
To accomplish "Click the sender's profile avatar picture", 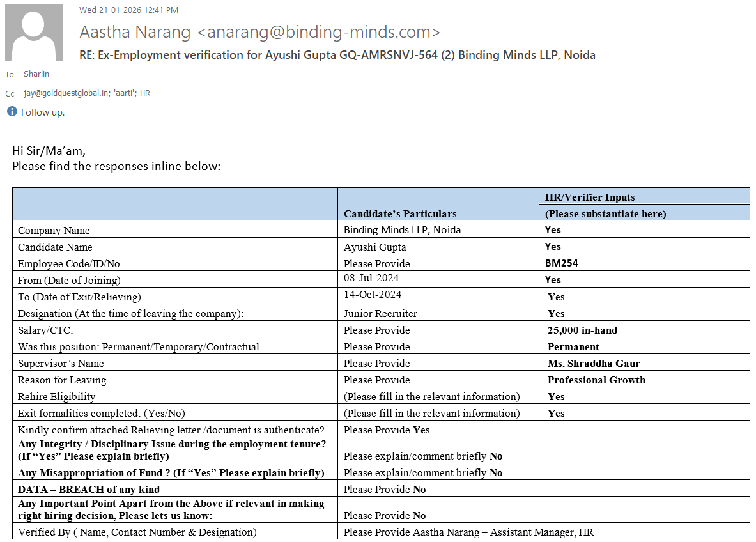I will pos(34,33).
